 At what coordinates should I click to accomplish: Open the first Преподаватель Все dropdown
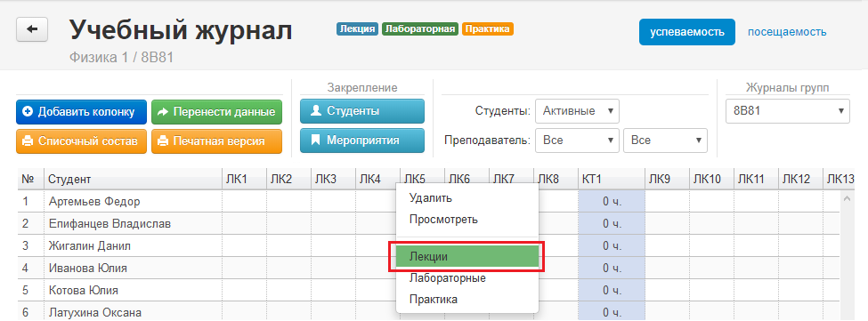click(x=577, y=140)
